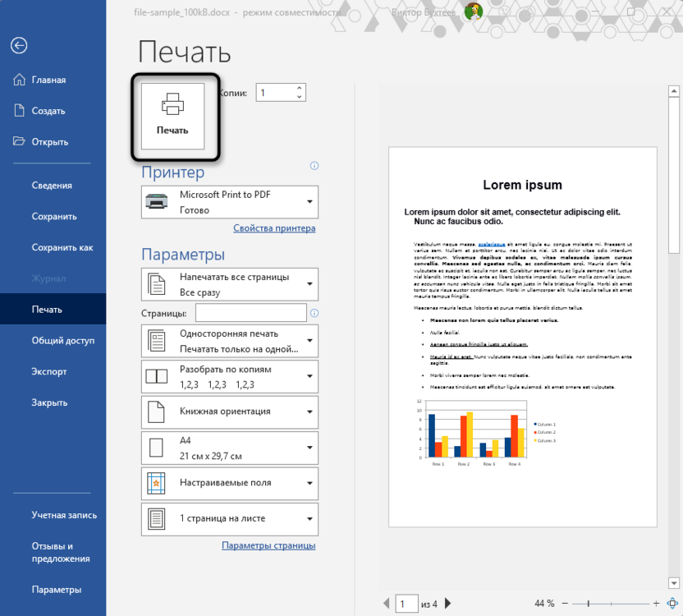This screenshot has height=616, width=683.
Task: Click the preview scrollbar down arrow
Action: (674, 583)
